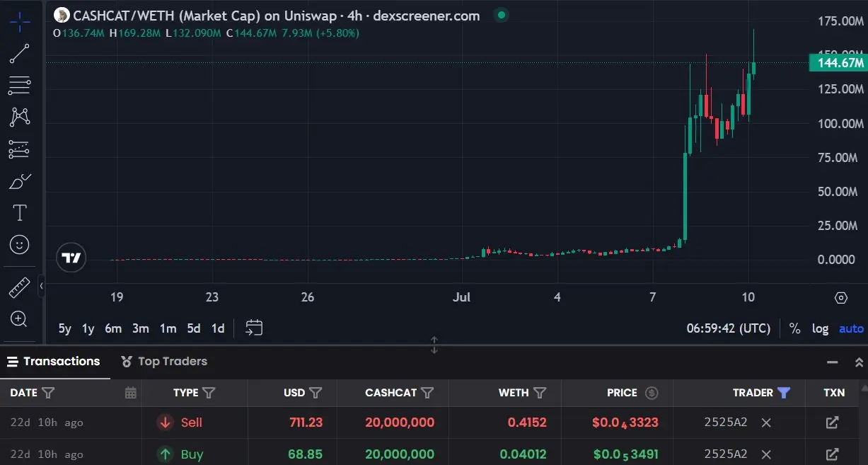
Task: Set chart range to 5d
Action: (x=194, y=328)
